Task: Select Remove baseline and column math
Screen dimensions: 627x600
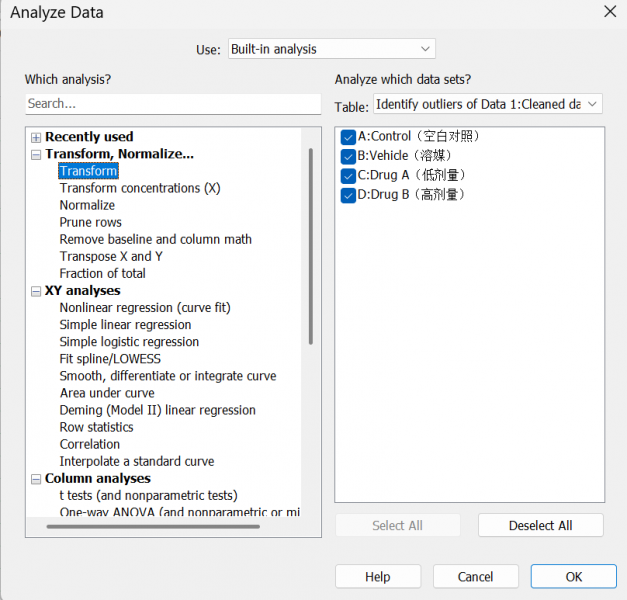Action: [156, 239]
